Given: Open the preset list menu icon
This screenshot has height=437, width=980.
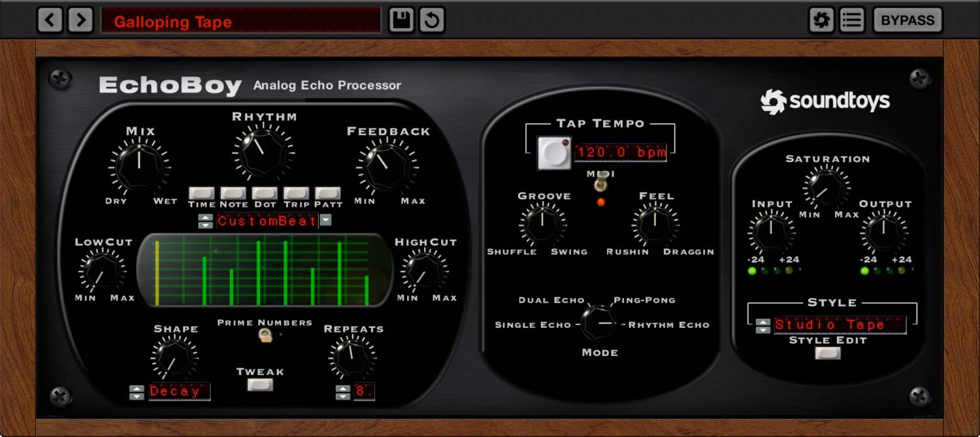Looking at the screenshot, I should tap(851, 20).
